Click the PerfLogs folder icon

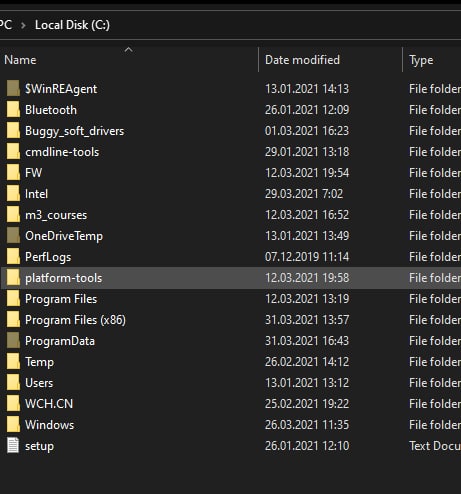[x=13, y=257]
